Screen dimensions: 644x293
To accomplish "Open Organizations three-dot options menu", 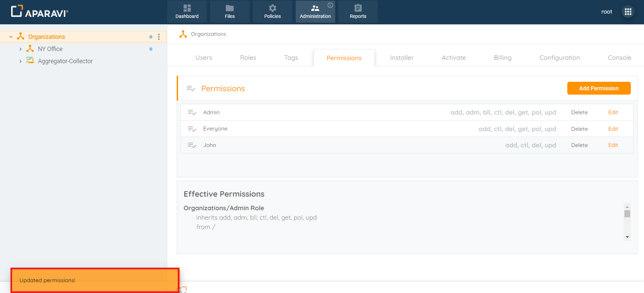I will 159,37.
